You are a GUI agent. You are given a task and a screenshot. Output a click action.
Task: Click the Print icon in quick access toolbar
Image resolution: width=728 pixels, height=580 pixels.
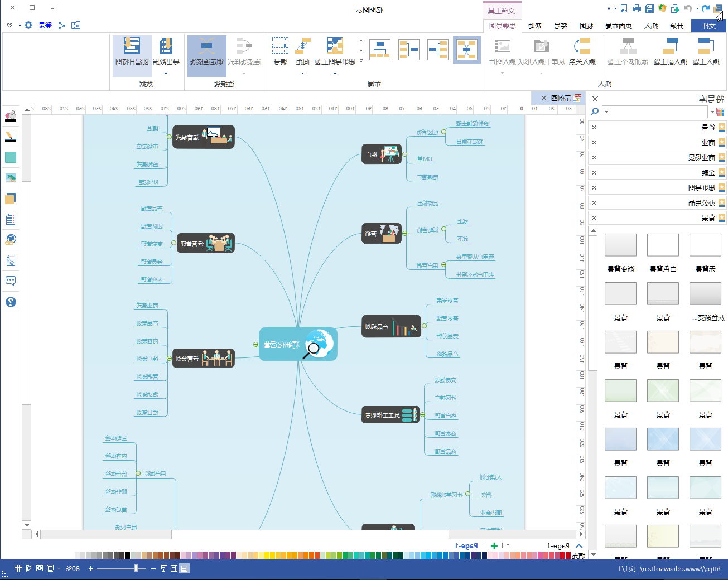(x=637, y=8)
